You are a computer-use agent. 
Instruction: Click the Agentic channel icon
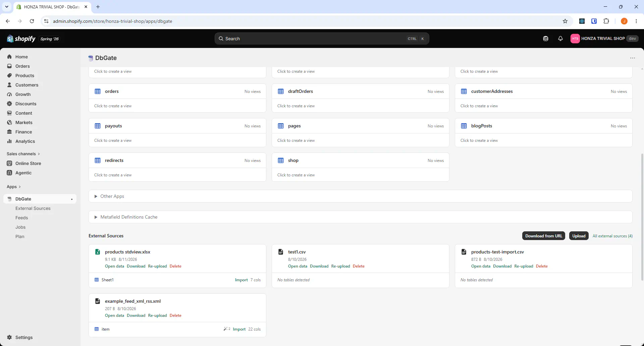[x=9, y=173]
